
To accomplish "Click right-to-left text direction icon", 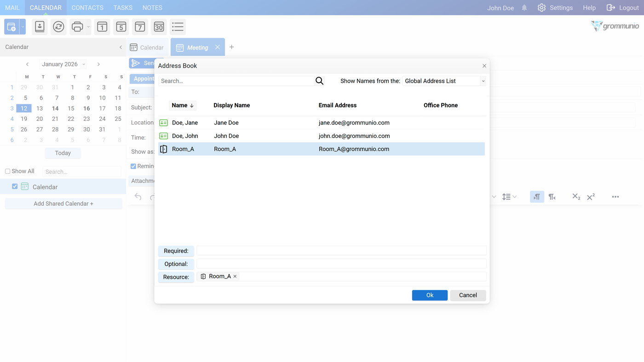I will pyautogui.click(x=552, y=197).
